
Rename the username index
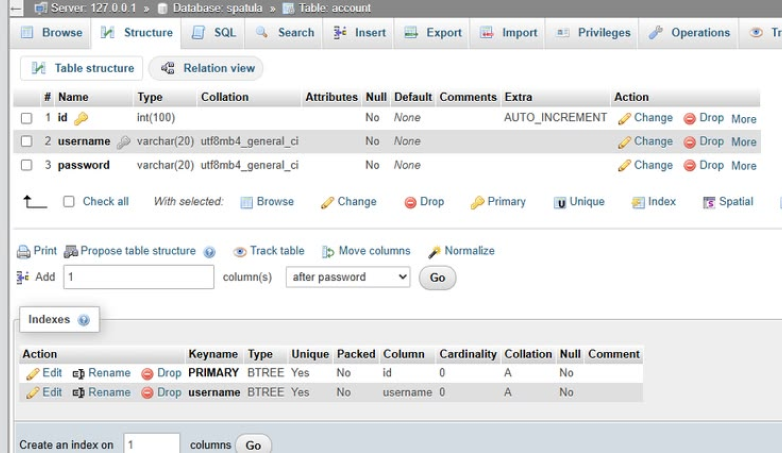tap(102, 393)
